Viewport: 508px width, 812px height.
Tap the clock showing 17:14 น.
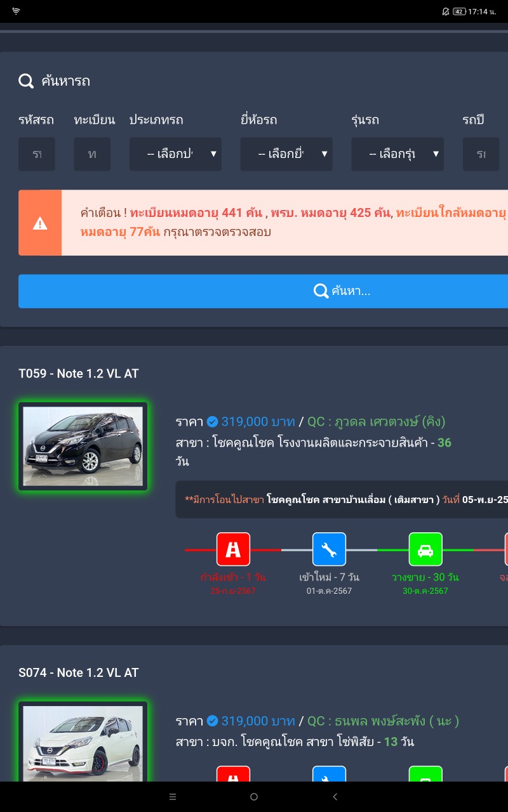(483, 11)
